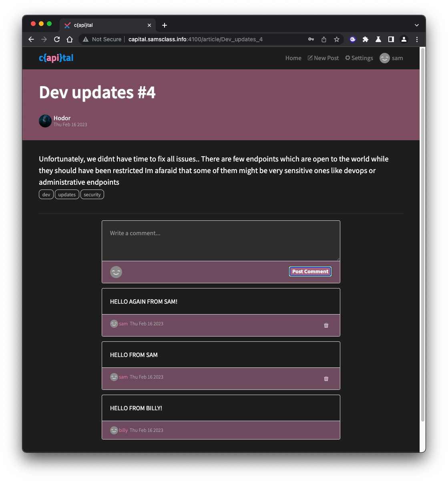Open the Chrome profile avatar icon
The height and width of the screenshot is (482, 448).
coord(404,39)
